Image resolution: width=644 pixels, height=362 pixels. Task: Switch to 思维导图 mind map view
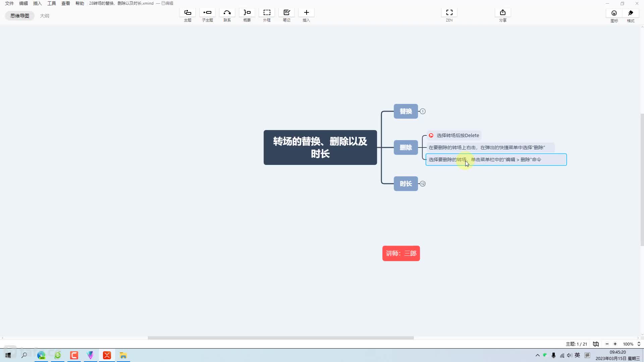coord(20,16)
